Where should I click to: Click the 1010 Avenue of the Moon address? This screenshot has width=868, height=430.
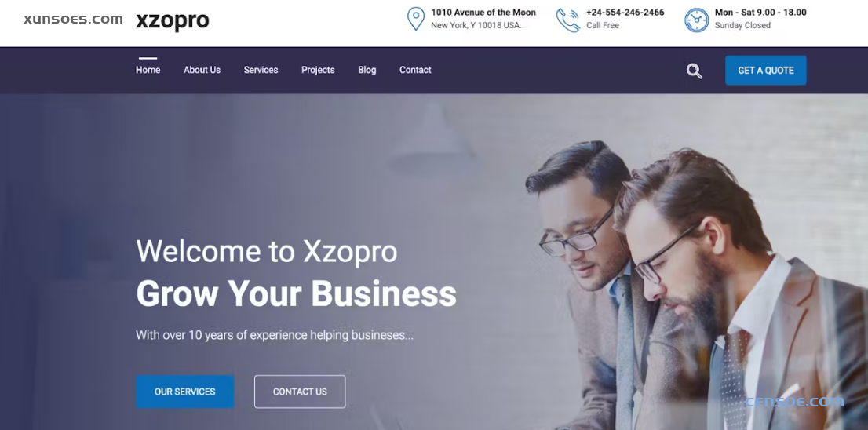[x=483, y=13]
